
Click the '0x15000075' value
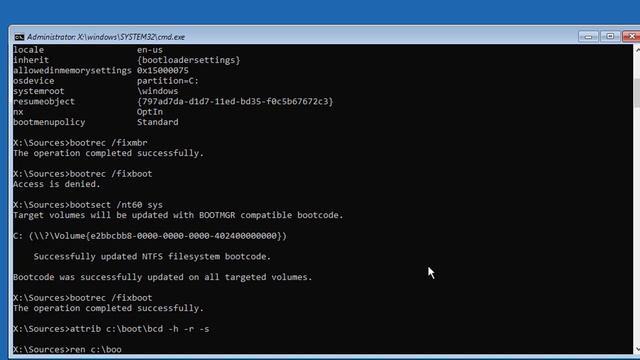point(162,71)
